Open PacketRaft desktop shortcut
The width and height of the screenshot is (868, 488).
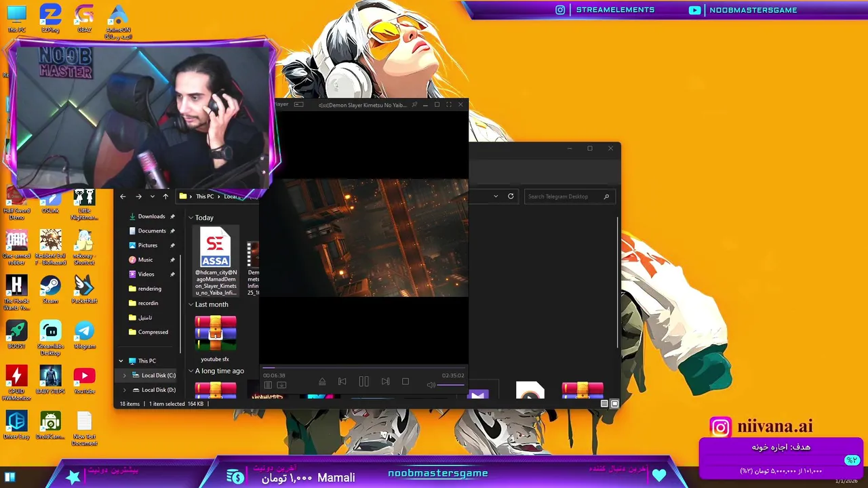point(84,290)
